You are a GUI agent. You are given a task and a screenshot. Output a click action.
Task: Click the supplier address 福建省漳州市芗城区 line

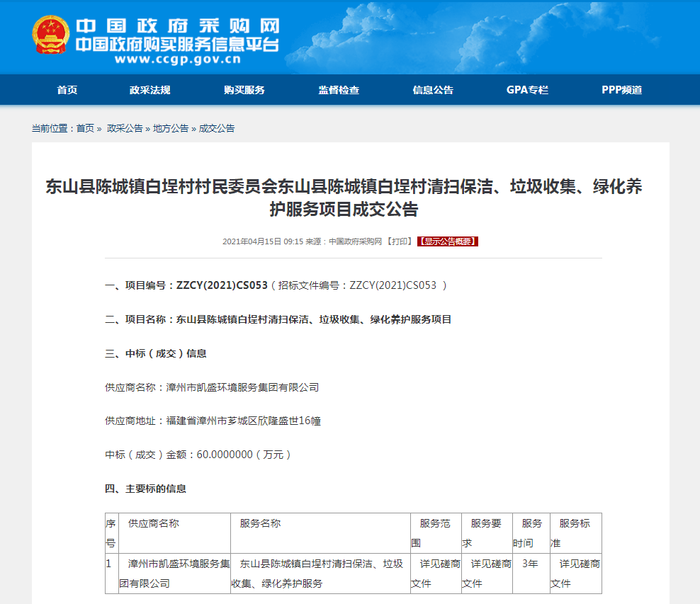tap(213, 421)
